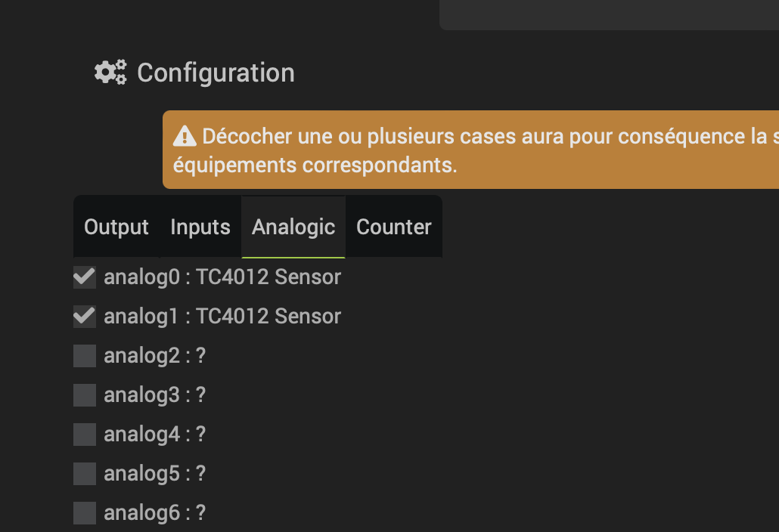The image size is (779, 532).
Task: Click the gears Configuration icon
Action: pyautogui.click(x=110, y=72)
